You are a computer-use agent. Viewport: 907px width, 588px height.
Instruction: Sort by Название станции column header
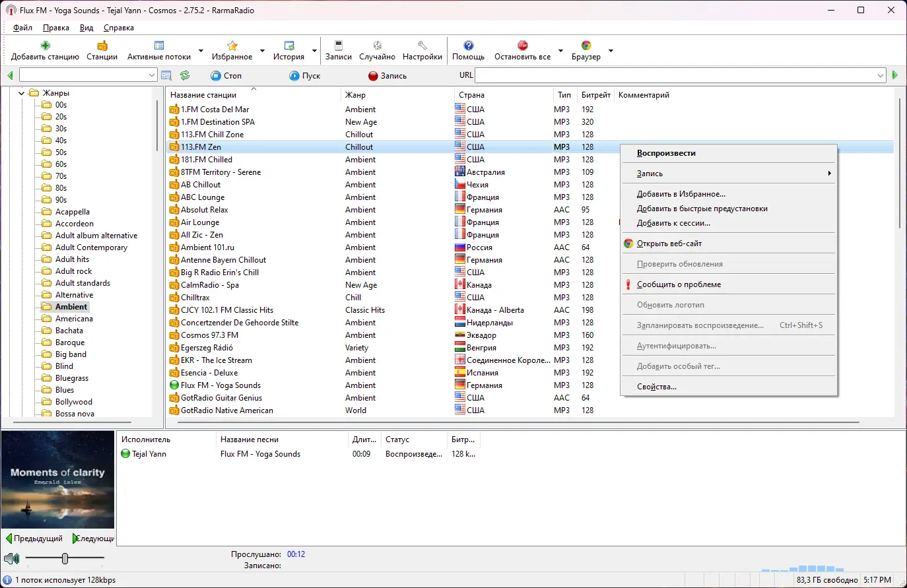point(253,95)
